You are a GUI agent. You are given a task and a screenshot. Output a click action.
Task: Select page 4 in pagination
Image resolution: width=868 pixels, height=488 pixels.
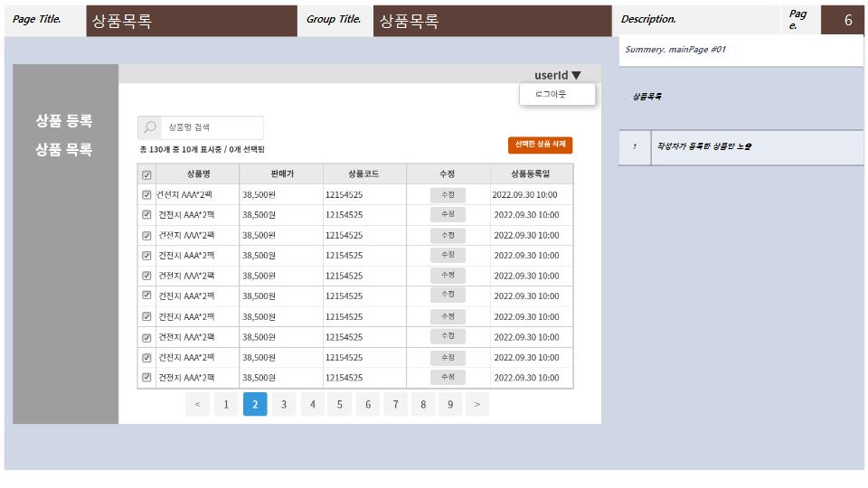(313, 405)
